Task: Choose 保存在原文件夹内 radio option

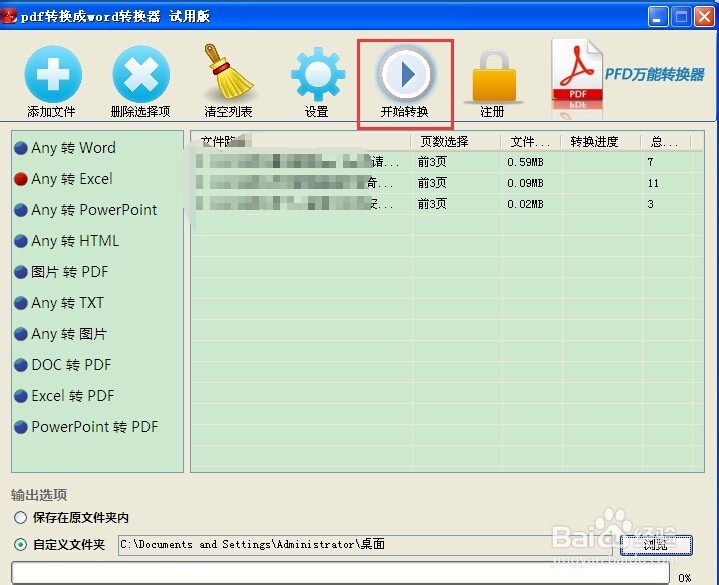Action: tap(20, 518)
